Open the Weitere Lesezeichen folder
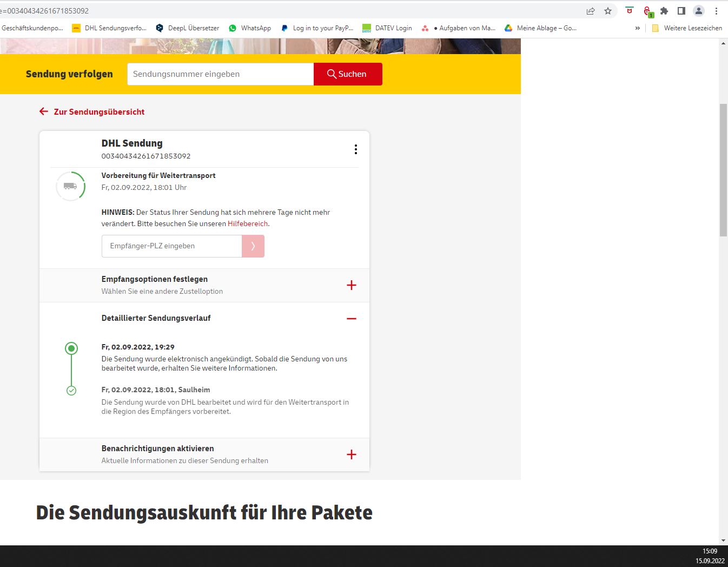This screenshot has height=567, width=728. click(687, 28)
